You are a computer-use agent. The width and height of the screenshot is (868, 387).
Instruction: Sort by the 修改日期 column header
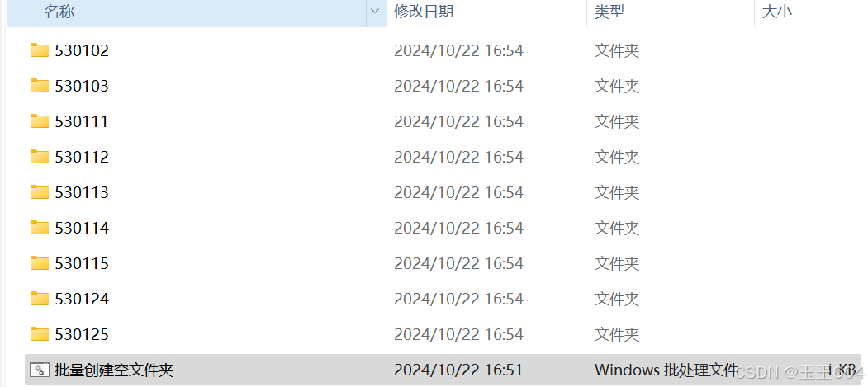click(x=486, y=12)
